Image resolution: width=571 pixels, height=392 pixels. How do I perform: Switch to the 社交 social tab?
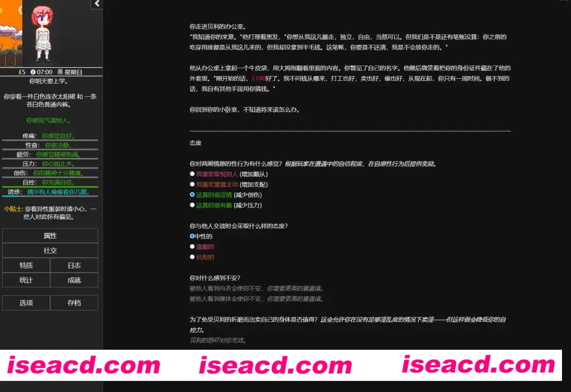(50, 250)
